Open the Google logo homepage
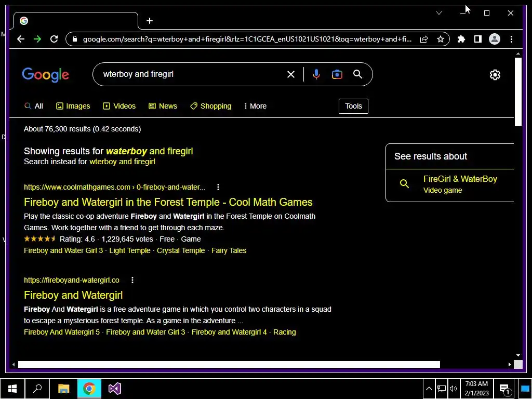Viewport: 532px width, 399px height. pos(46,75)
